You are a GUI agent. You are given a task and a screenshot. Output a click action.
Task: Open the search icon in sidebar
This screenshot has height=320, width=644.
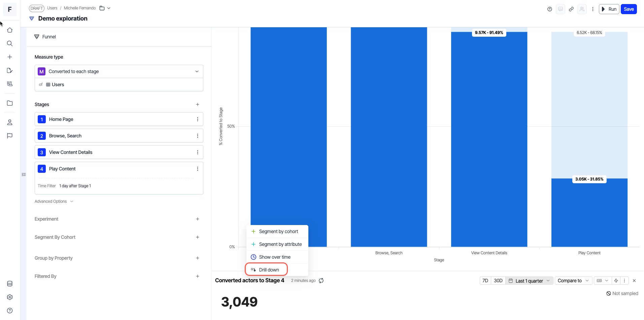10,43
